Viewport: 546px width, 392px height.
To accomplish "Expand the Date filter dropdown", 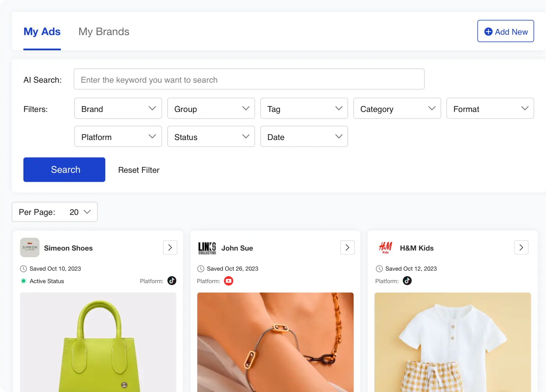I will coord(304,137).
